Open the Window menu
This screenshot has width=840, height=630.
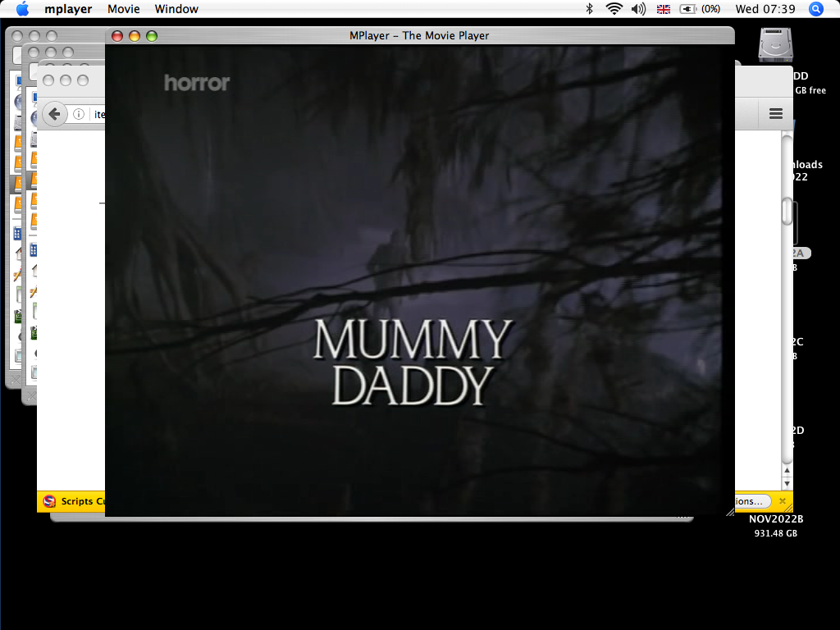pos(176,9)
